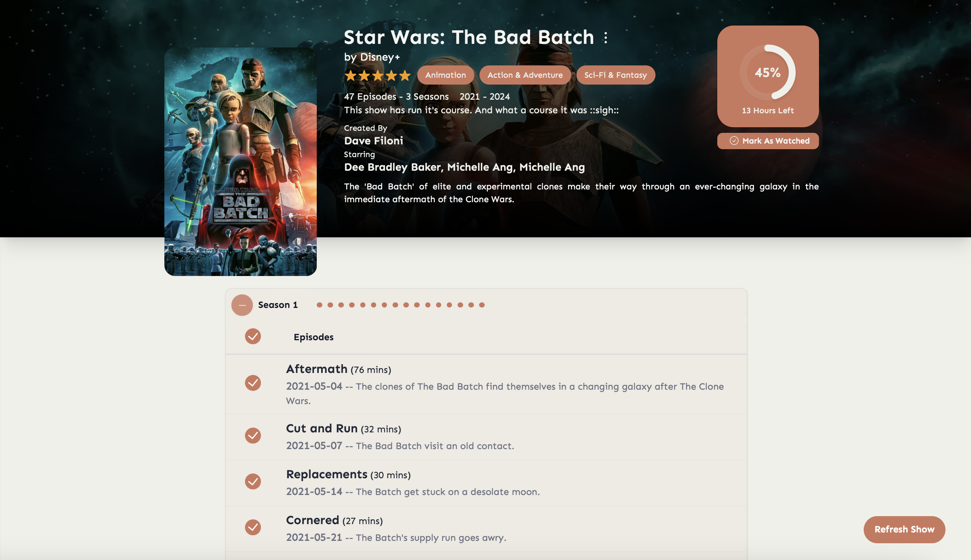Click the fifth rating star
Viewport: 971px width, 560px height.
pyautogui.click(x=405, y=75)
